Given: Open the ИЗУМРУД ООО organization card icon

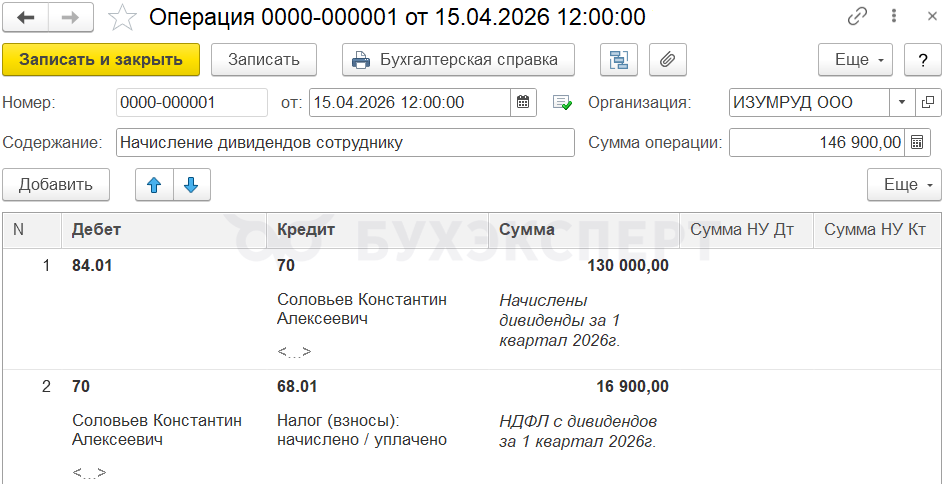Looking at the screenshot, I should [928, 102].
